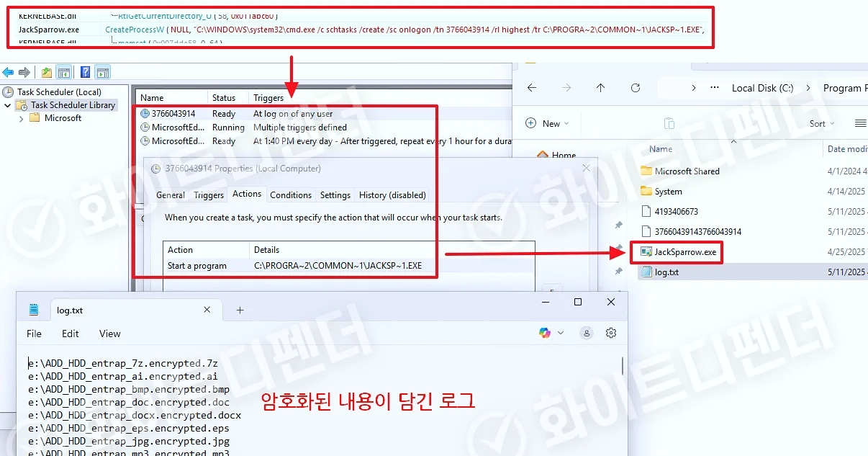Click the Refresh icon in File Explorer
Viewport: 868px width, 456px height.
click(635, 88)
